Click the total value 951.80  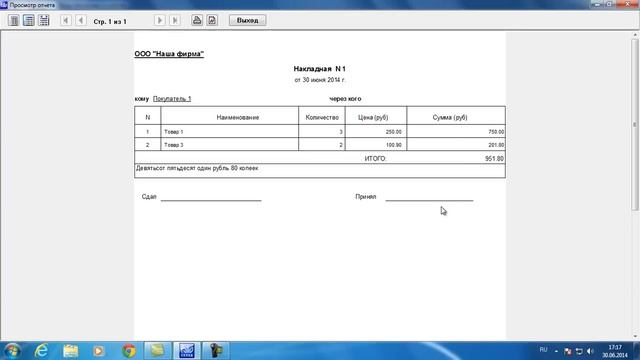pos(494,159)
